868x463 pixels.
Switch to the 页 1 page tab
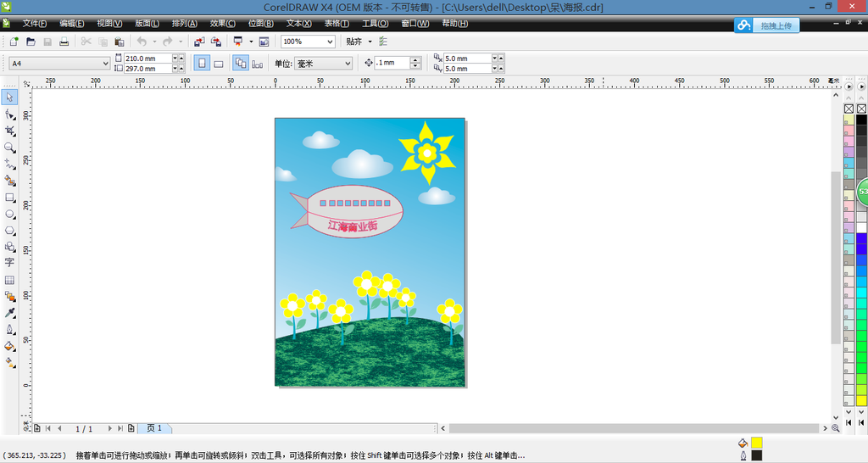pos(154,429)
